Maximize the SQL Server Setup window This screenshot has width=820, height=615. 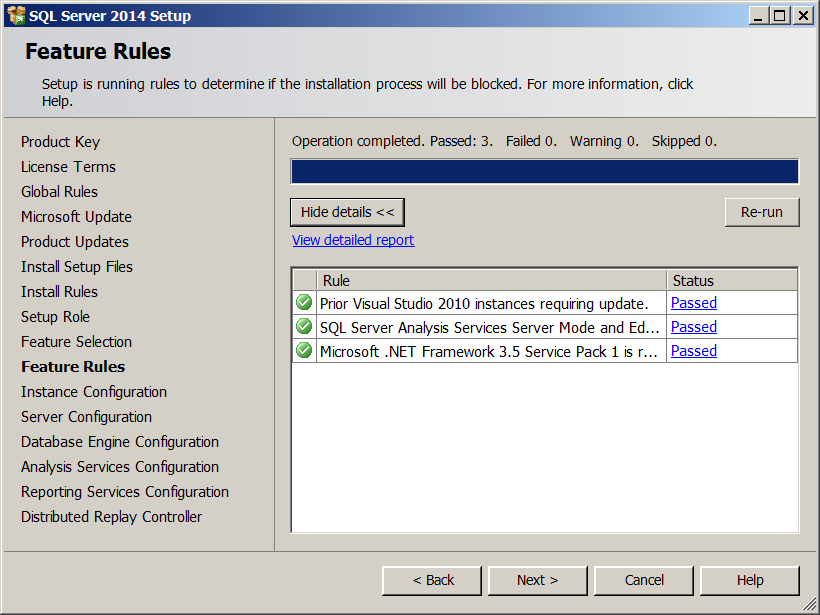pos(780,15)
